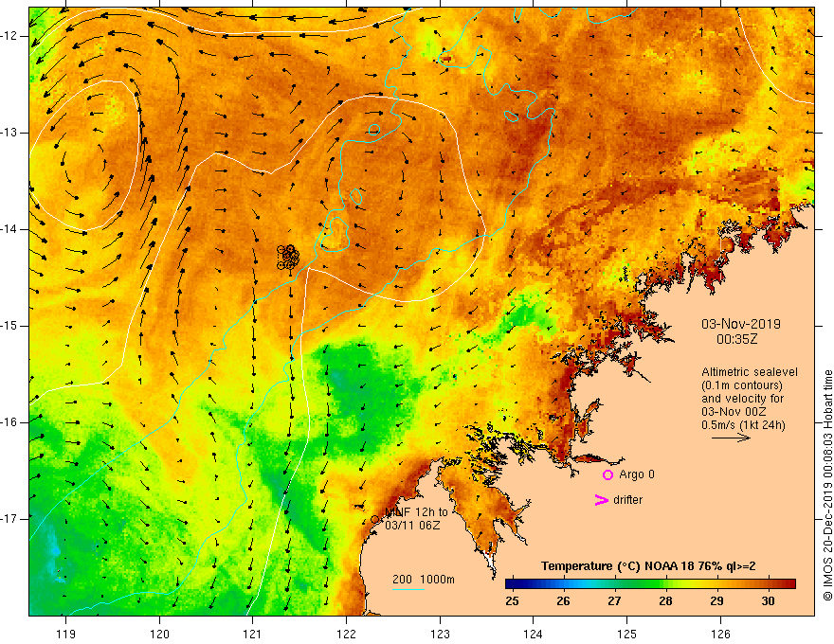Click colorbar tick label 25
Image resolution: width=834 pixels, height=644 pixels.
click(512, 601)
